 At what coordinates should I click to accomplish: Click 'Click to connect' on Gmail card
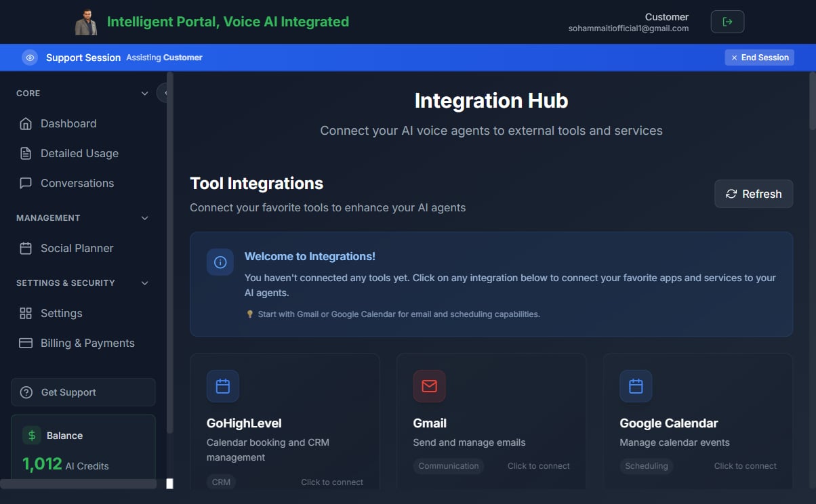coord(539,466)
